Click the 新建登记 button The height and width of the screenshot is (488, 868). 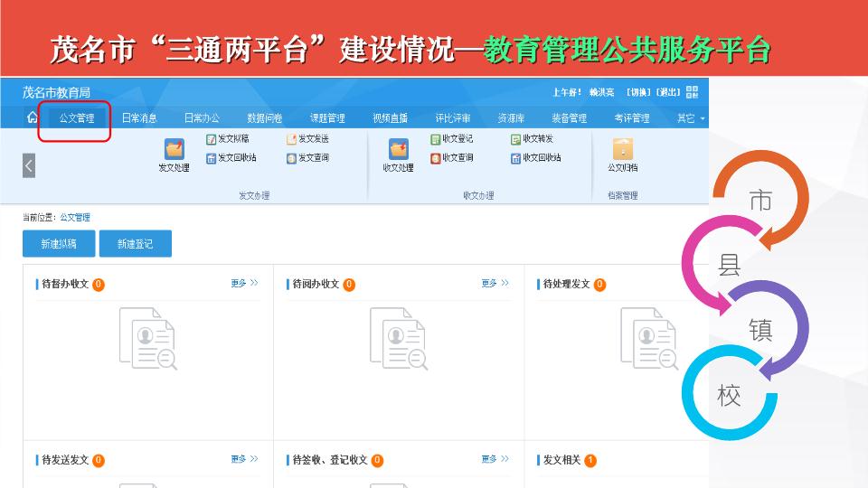(x=135, y=244)
